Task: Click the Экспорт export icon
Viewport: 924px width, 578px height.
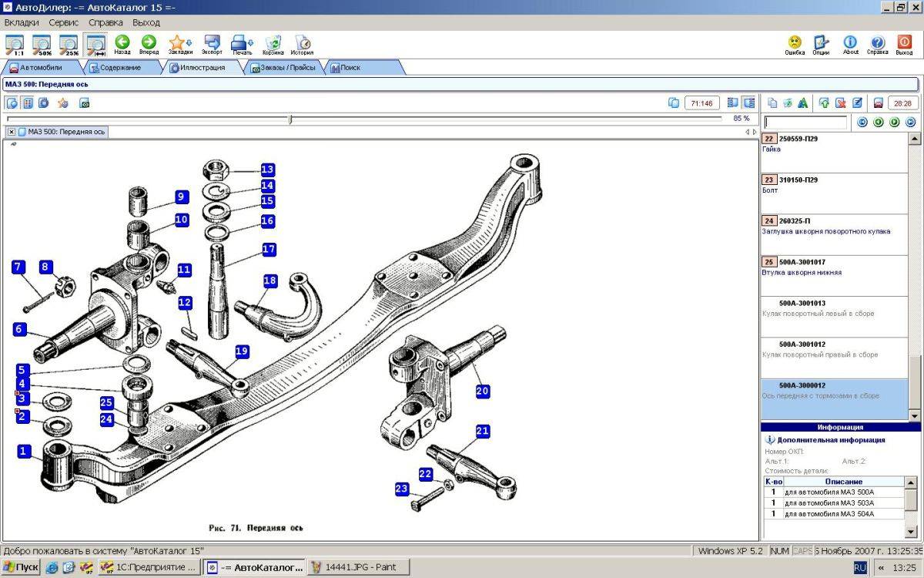Action: click(212, 45)
